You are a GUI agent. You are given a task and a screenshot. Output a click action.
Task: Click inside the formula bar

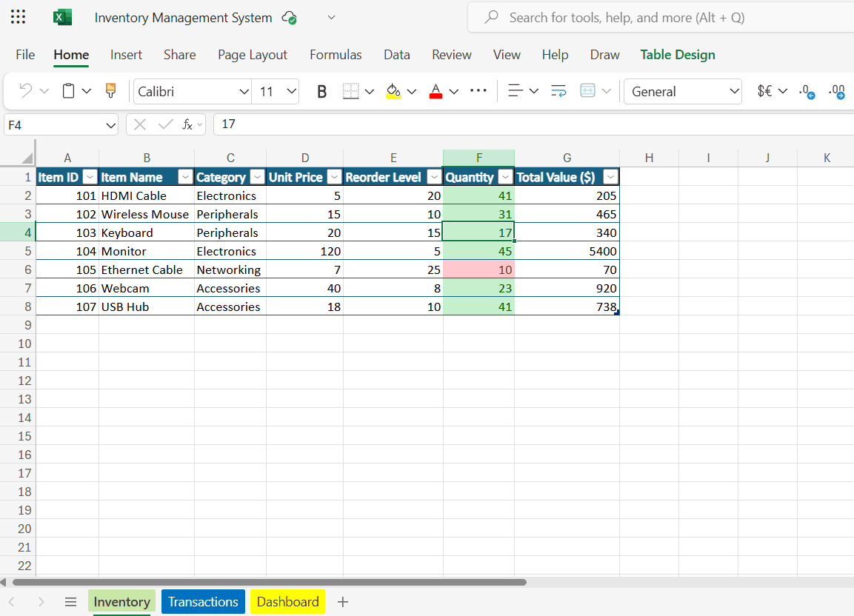(x=370, y=124)
